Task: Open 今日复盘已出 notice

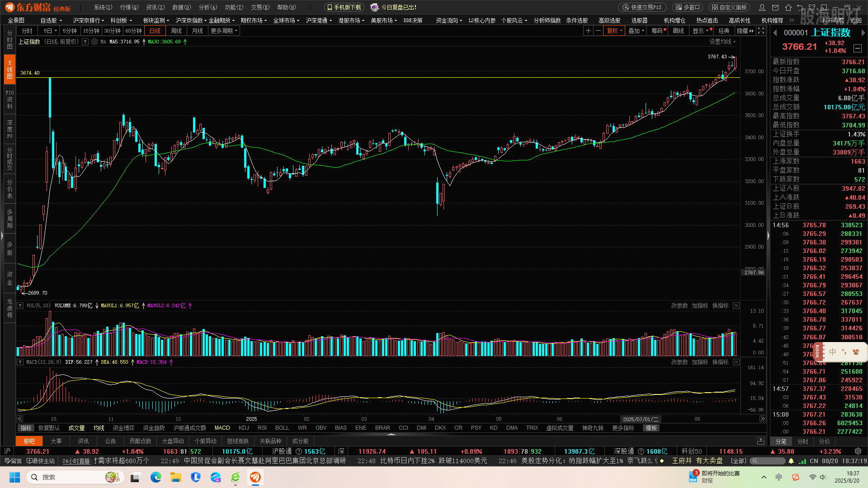Action: click(393, 7)
